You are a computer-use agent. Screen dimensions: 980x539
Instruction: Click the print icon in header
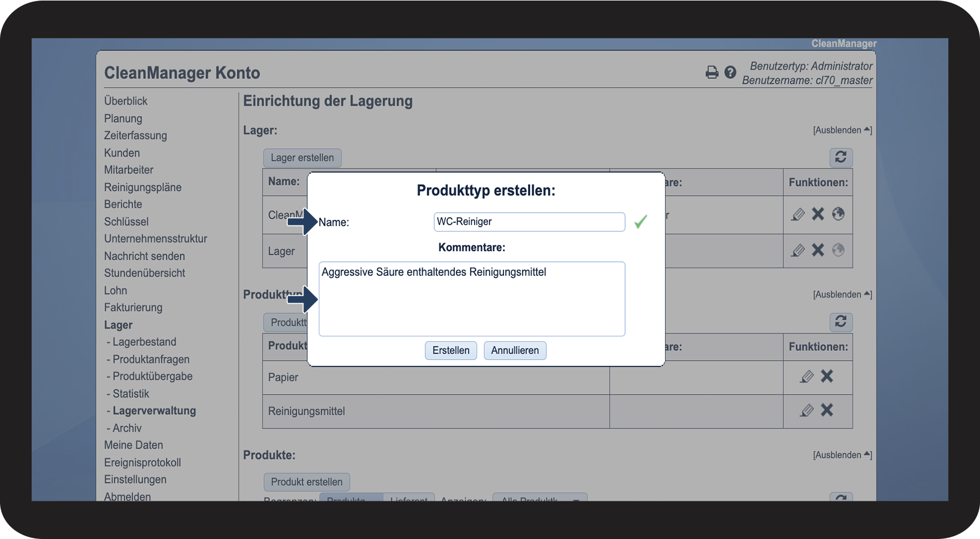click(712, 73)
